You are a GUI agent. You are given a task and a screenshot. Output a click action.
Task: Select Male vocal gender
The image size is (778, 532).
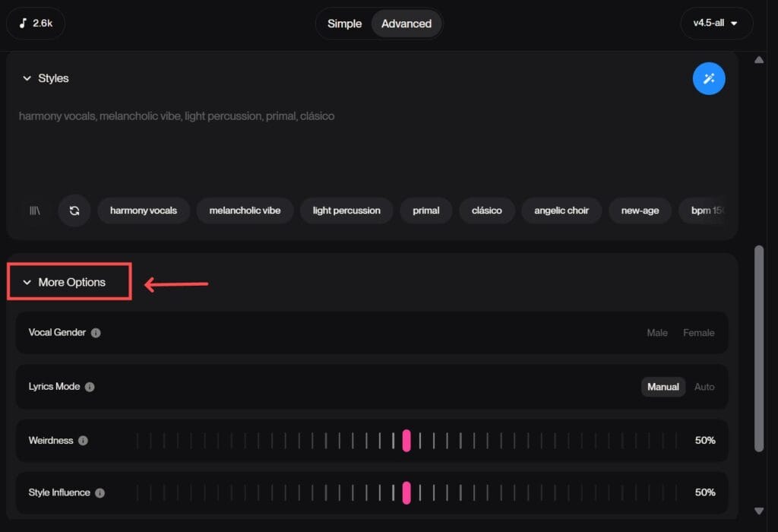click(657, 333)
